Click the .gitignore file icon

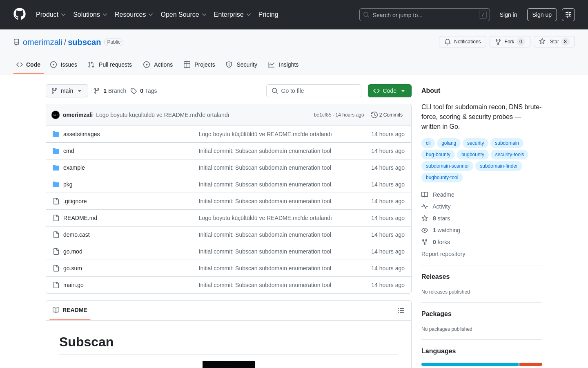tap(56, 201)
